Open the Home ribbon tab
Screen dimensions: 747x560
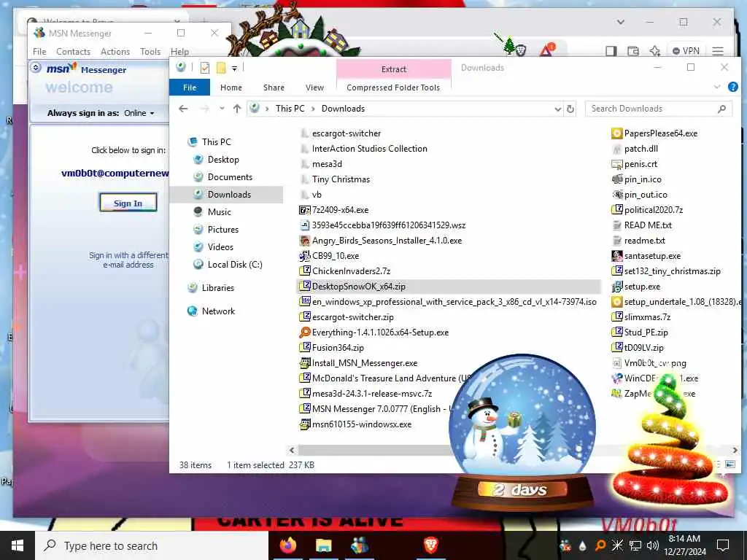(x=231, y=87)
